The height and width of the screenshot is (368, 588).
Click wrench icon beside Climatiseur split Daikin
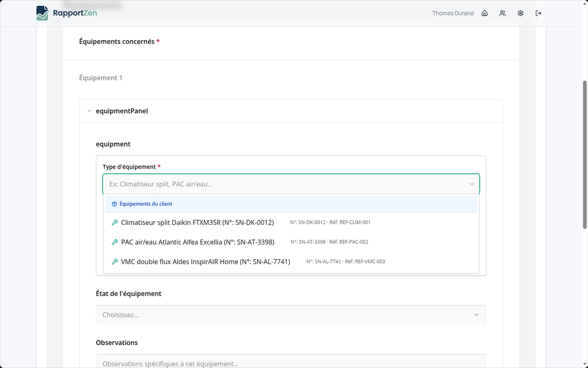tap(115, 222)
